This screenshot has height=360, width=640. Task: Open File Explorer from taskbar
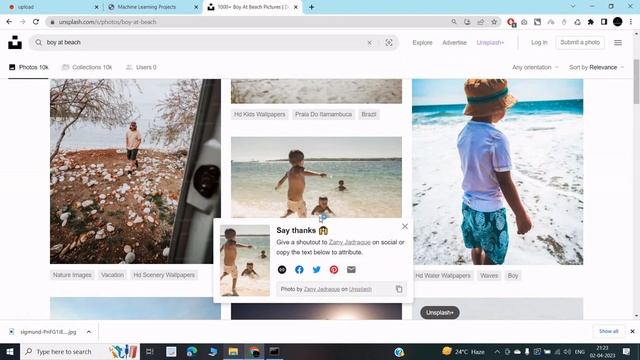(233, 351)
